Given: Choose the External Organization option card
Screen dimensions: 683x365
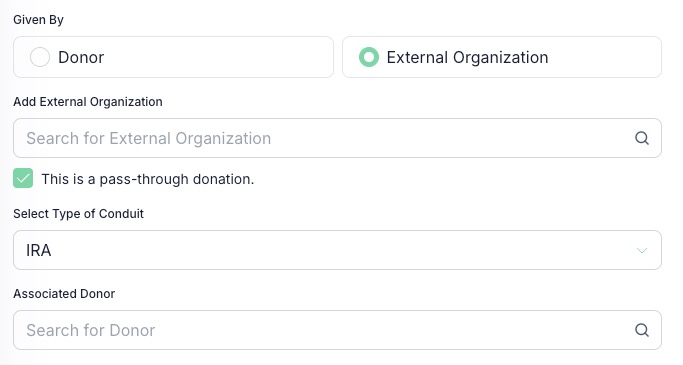Looking at the screenshot, I should pos(502,57).
